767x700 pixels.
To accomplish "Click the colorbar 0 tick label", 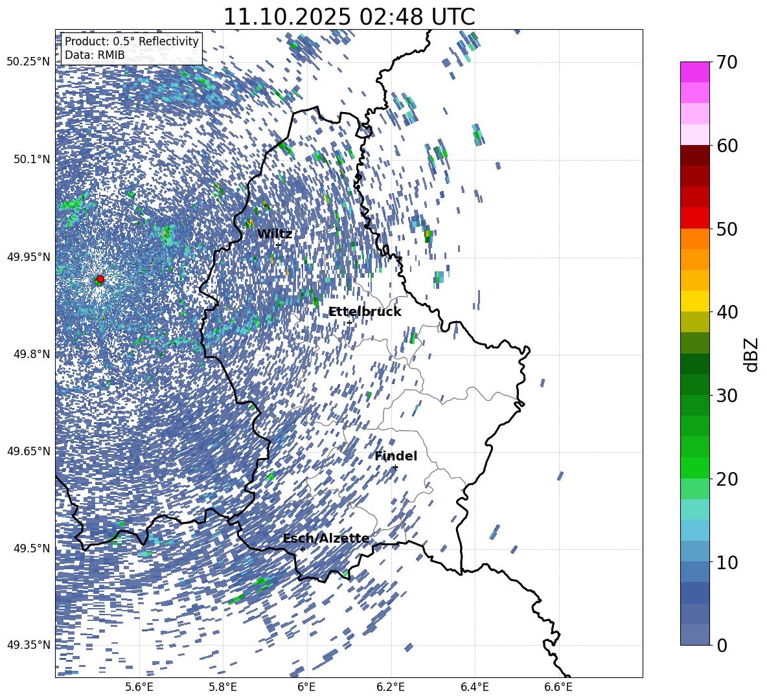I will pyautogui.click(x=722, y=645).
